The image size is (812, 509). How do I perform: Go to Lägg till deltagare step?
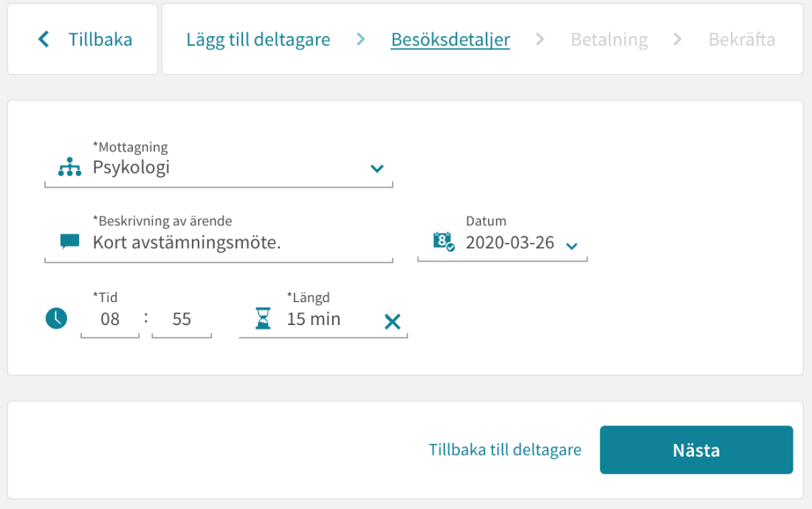258,39
